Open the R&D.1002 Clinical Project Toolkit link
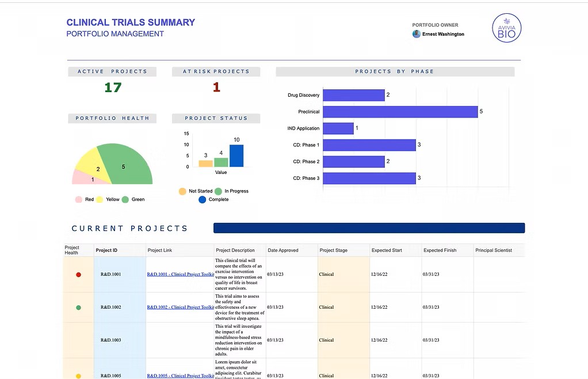 click(180, 307)
